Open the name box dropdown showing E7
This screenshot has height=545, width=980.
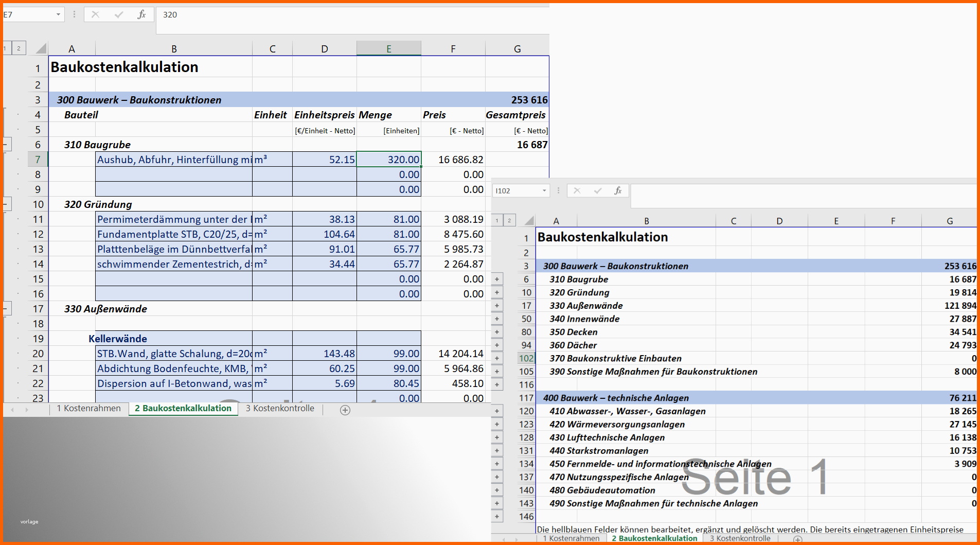[x=58, y=14]
